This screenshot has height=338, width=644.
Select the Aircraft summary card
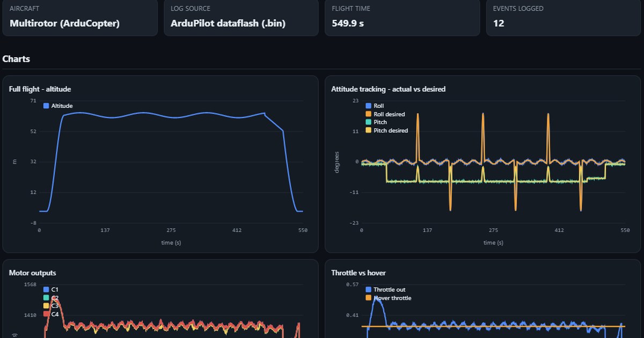click(80, 17)
